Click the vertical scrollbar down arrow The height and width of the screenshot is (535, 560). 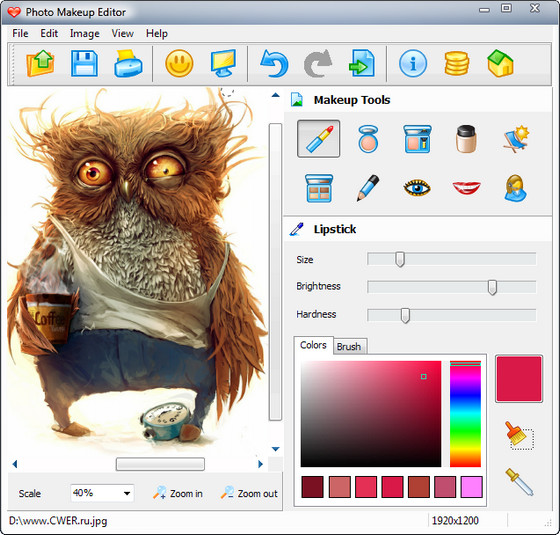click(275, 449)
